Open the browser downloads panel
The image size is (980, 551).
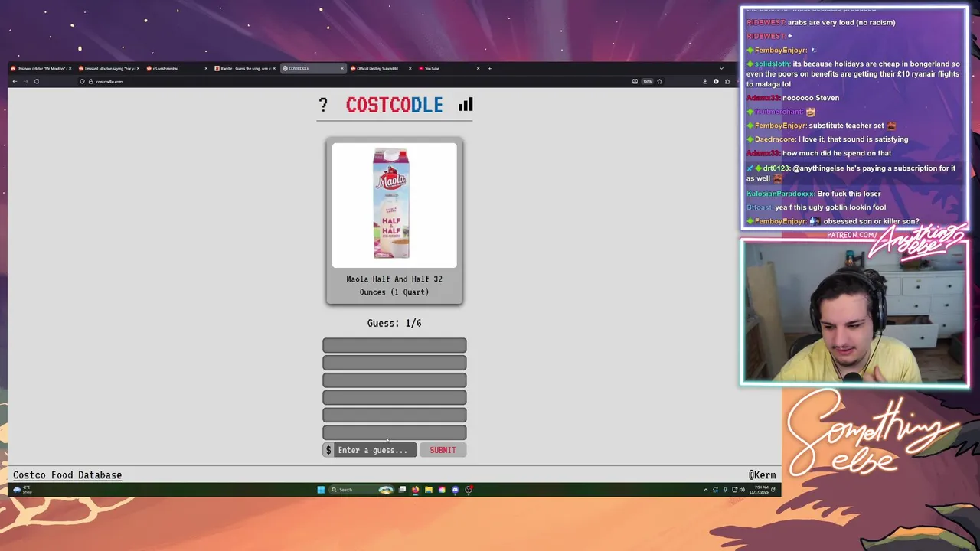705,81
